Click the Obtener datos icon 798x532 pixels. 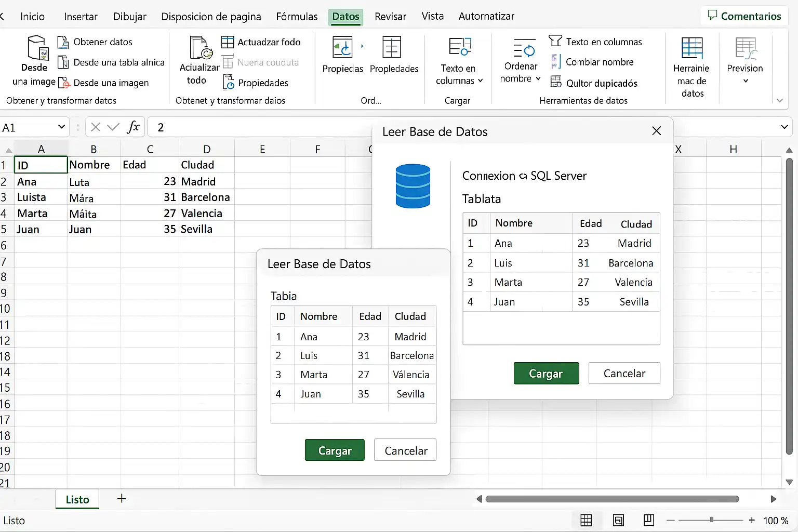63,42
